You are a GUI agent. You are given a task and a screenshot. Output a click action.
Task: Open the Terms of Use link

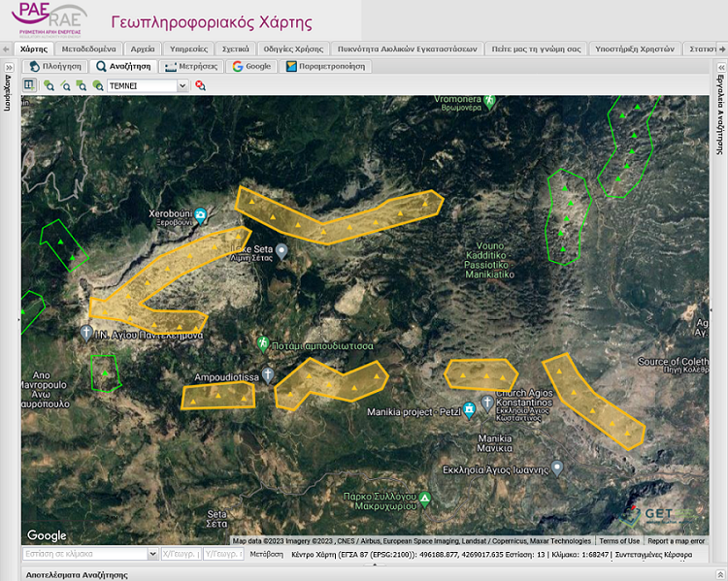click(x=619, y=540)
